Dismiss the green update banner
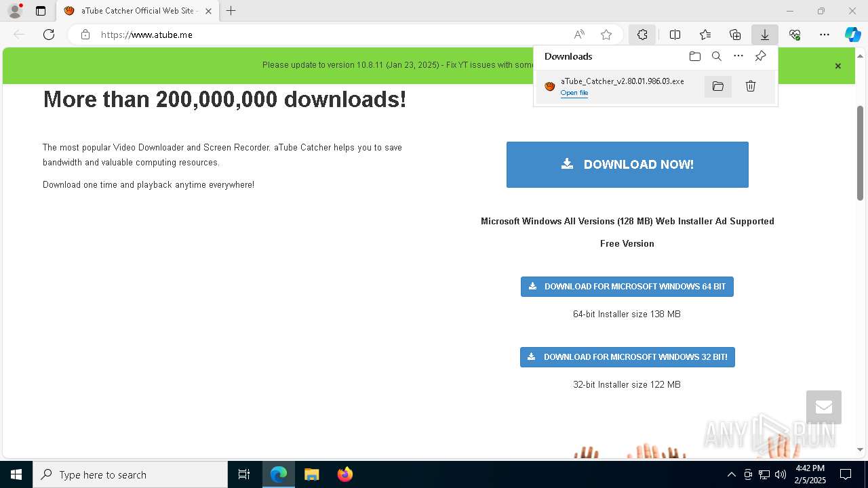 pyautogui.click(x=838, y=66)
